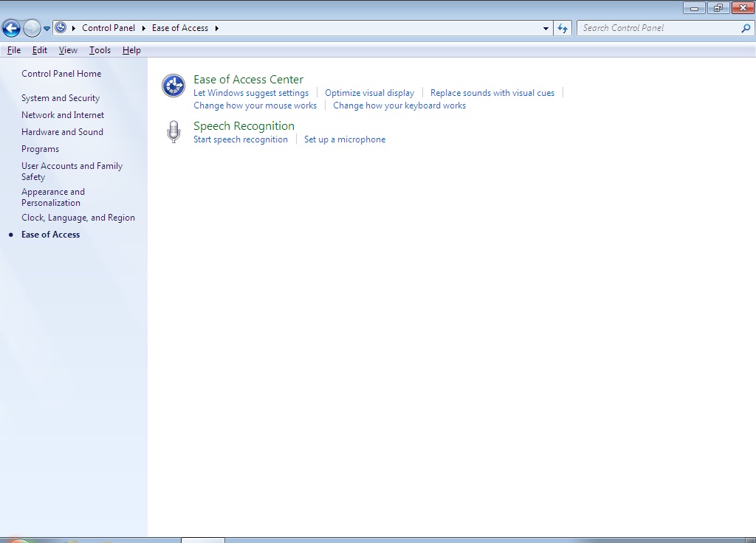The width and height of the screenshot is (756, 543).
Task: Restore down the Control Panel window
Action: [718, 7]
